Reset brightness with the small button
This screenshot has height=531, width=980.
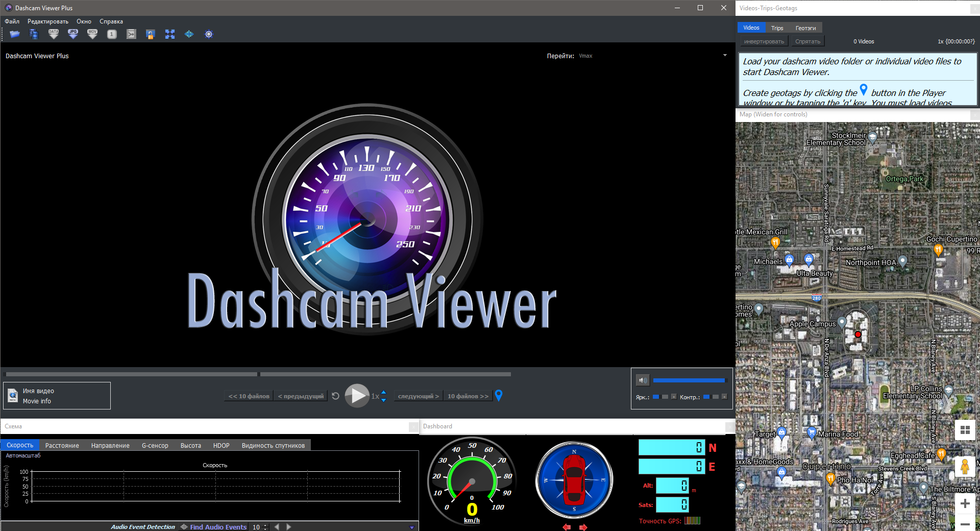point(674,397)
